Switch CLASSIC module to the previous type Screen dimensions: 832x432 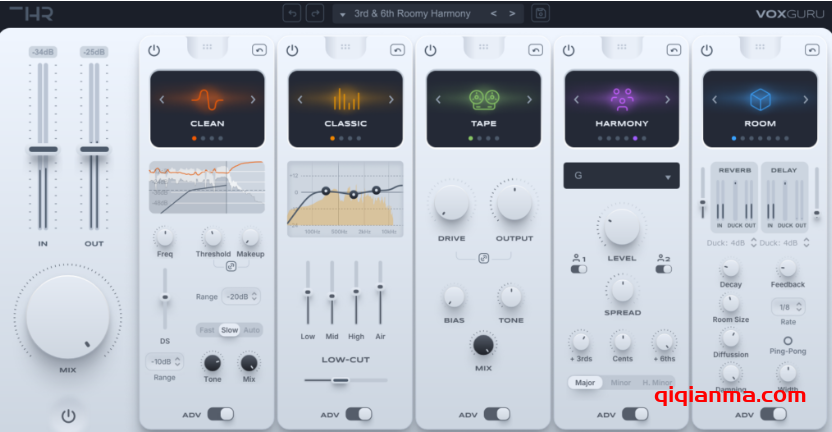point(300,99)
